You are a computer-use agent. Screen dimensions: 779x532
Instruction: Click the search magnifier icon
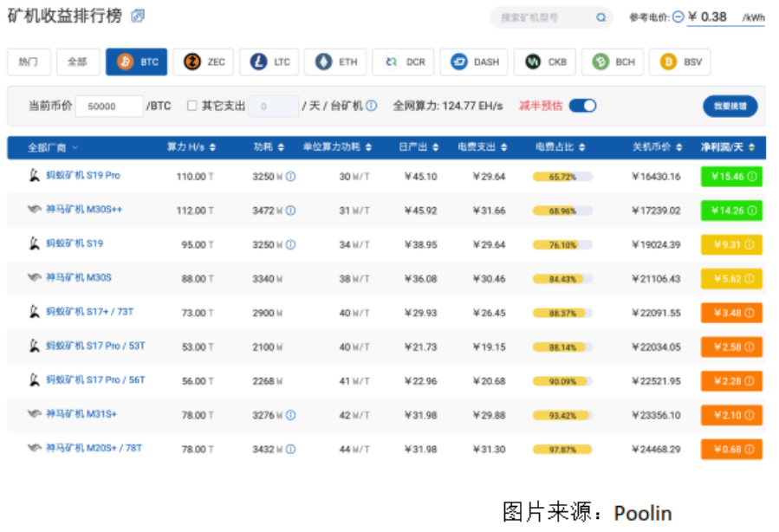[x=601, y=17]
